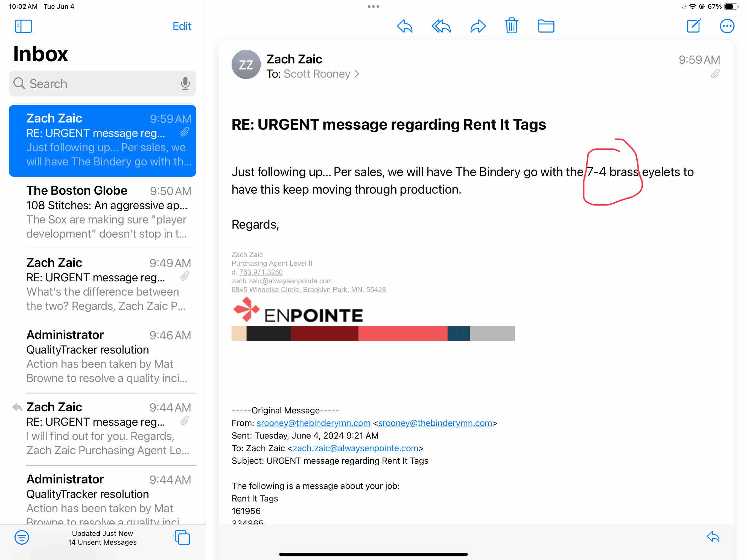Screen dimensions: 747x560
Task: Tap the microphone dictation icon in Search
Action: tap(185, 83)
